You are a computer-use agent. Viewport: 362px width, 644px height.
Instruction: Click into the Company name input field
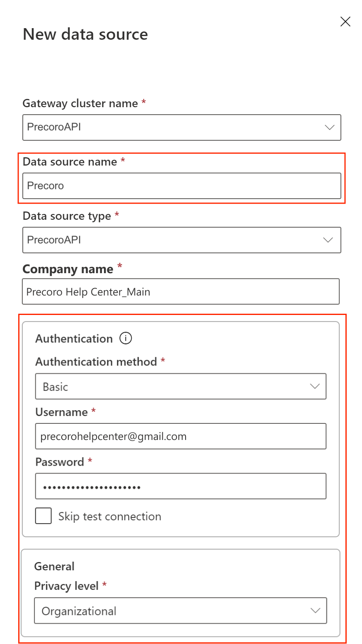(181, 292)
